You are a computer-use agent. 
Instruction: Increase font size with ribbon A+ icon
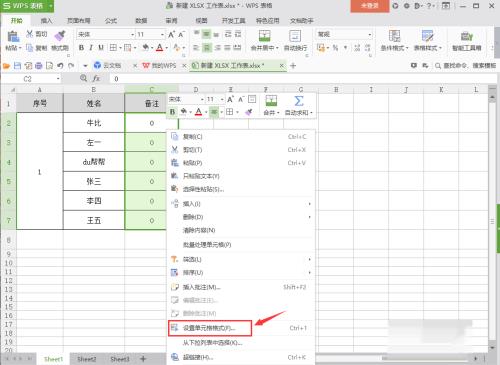click(172, 34)
